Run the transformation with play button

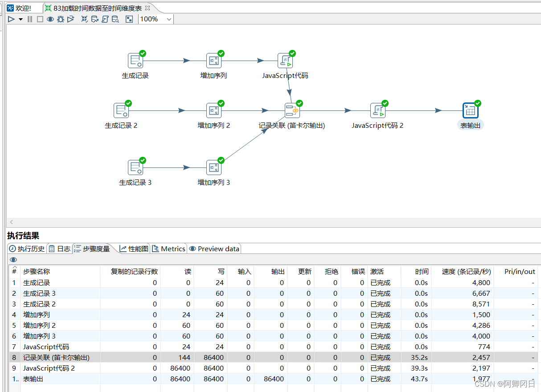12,19
